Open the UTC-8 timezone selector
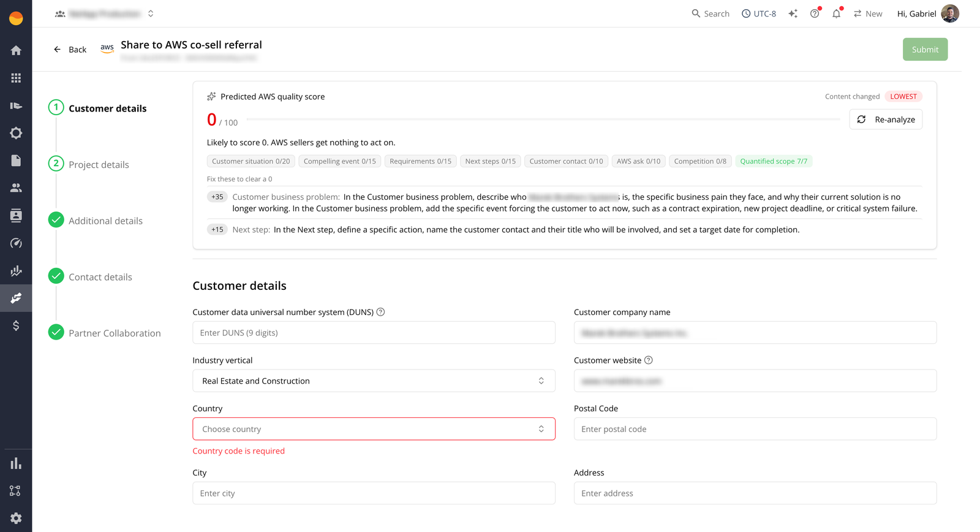The height and width of the screenshot is (532, 980). [x=759, y=13]
